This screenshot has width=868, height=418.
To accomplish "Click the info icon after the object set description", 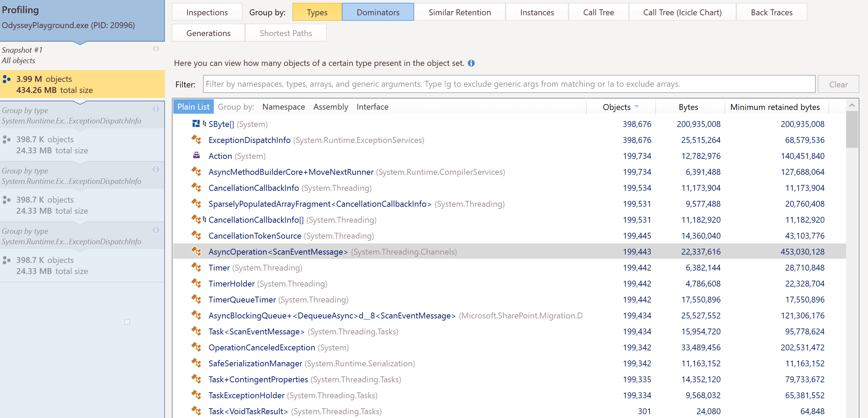I will (471, 63).
